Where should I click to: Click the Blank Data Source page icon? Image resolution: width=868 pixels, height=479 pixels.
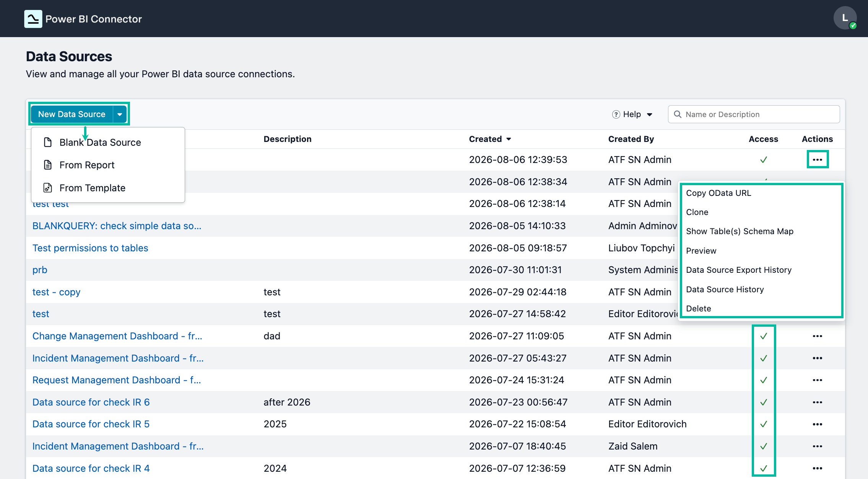pyautogui.click(x=48, y=142)
